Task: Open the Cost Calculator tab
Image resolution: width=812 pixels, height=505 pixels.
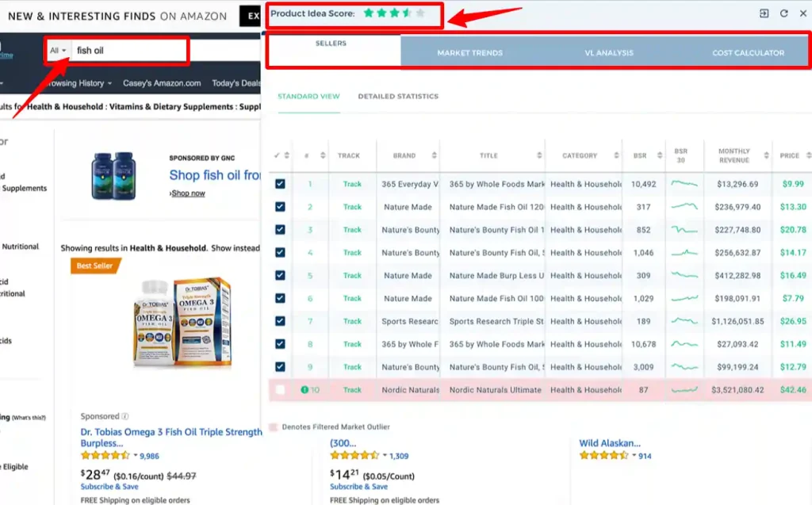Action: click(748, 52)
